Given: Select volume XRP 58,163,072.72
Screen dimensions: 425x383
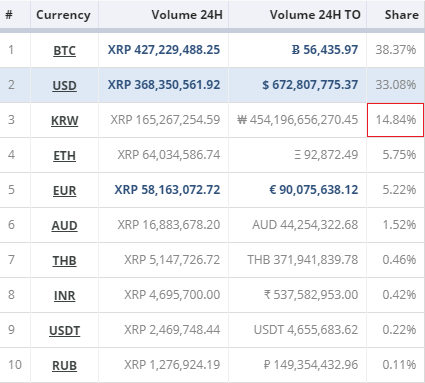Looking at the screenshot, I should coord(167,190).
